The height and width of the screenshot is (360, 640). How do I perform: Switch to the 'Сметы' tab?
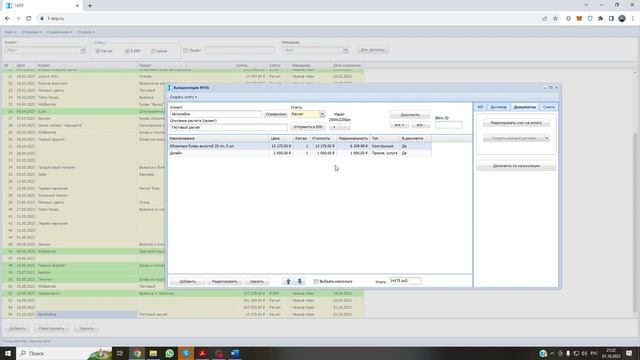(549, 107)
